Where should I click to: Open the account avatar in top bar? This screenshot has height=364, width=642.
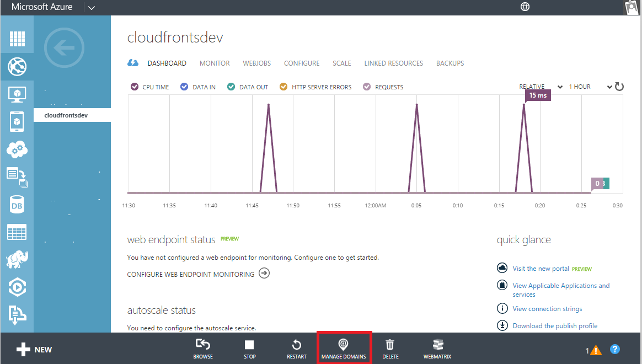coord(632,7)
